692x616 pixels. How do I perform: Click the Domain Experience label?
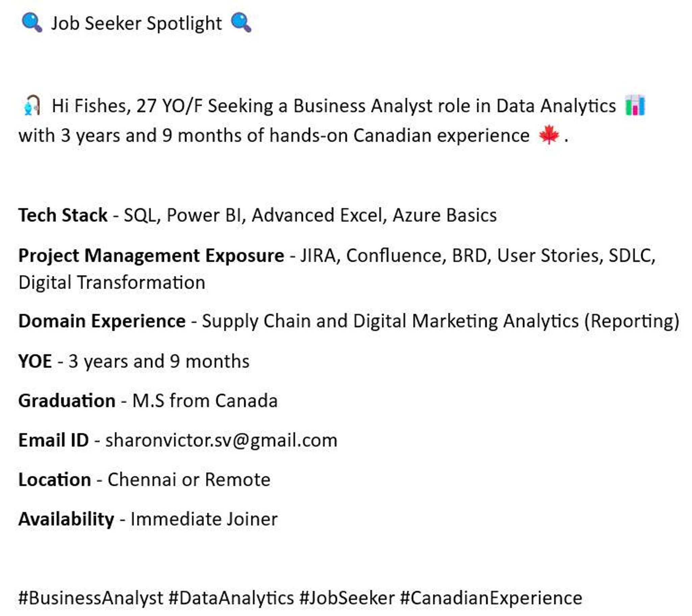[102, 321]
